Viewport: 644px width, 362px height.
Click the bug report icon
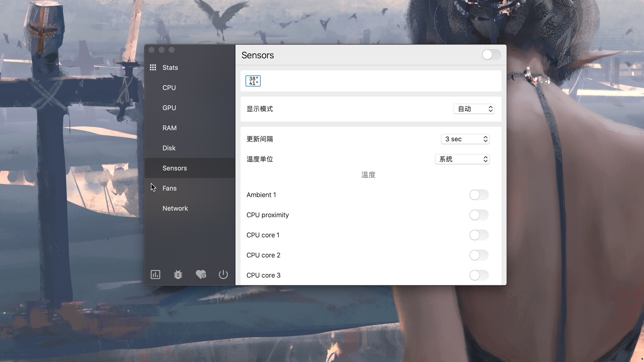(x=178, y=274)
